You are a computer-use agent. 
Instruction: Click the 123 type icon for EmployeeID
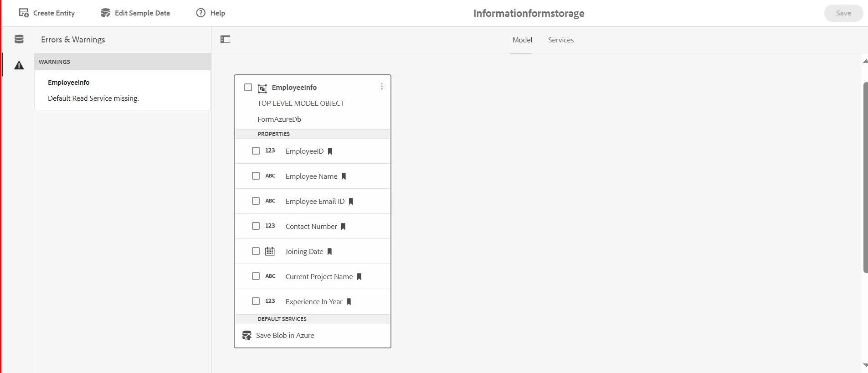point(270,150)
